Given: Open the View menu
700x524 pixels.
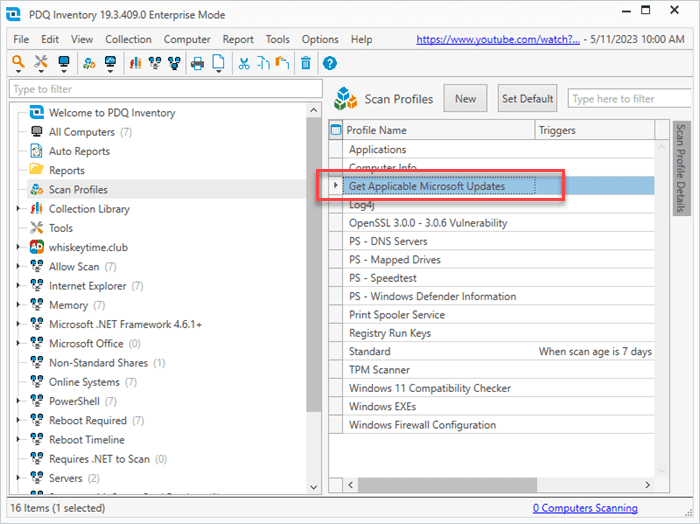Looking at the screenshot, I should [82, 39].
